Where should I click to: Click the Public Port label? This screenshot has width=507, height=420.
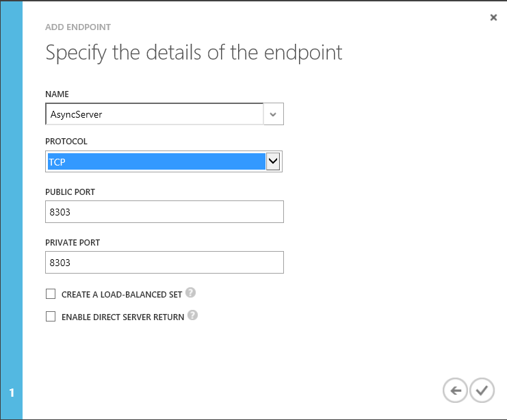(x=70, y=192)
